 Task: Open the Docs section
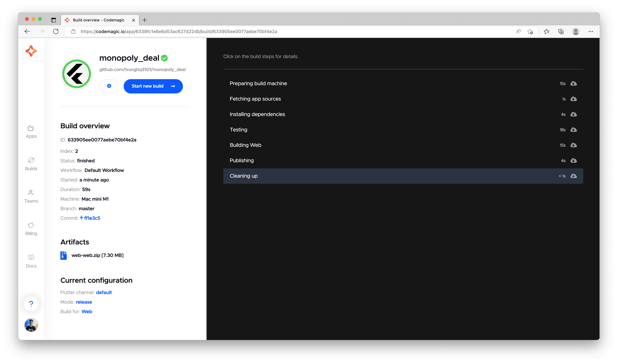(x=31, y=261)
